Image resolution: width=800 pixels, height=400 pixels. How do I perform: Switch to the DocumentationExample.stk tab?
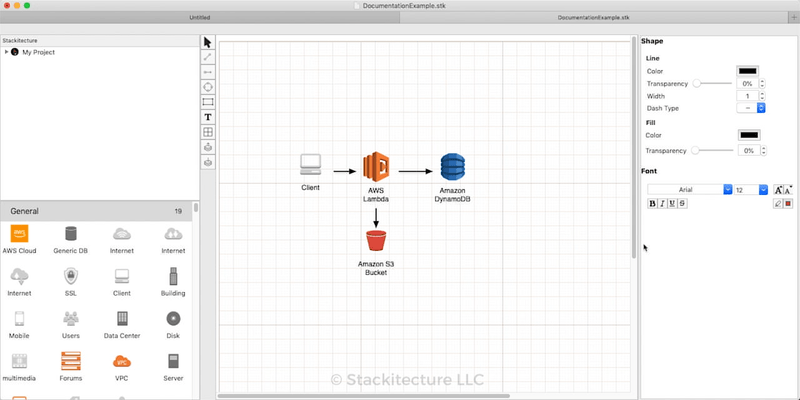coord(594,18)
